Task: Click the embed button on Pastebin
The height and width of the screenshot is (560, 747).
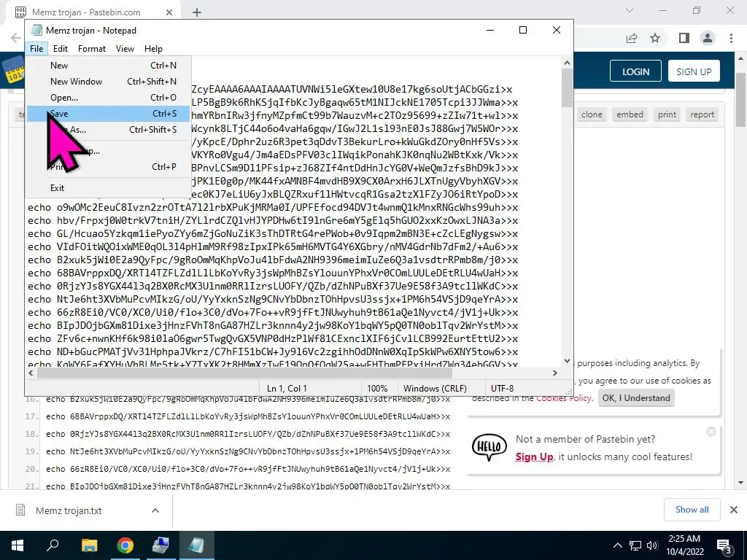Action: (x=630, y=114)
